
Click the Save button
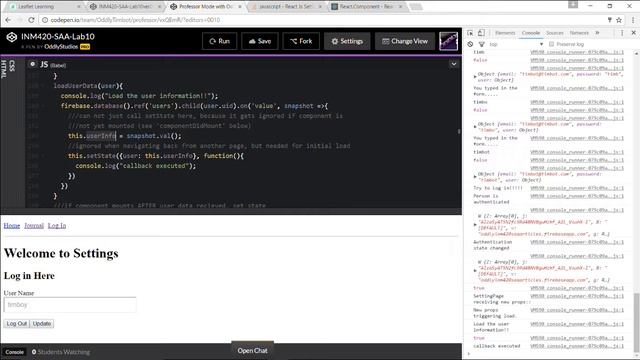(x=260, y=41)
